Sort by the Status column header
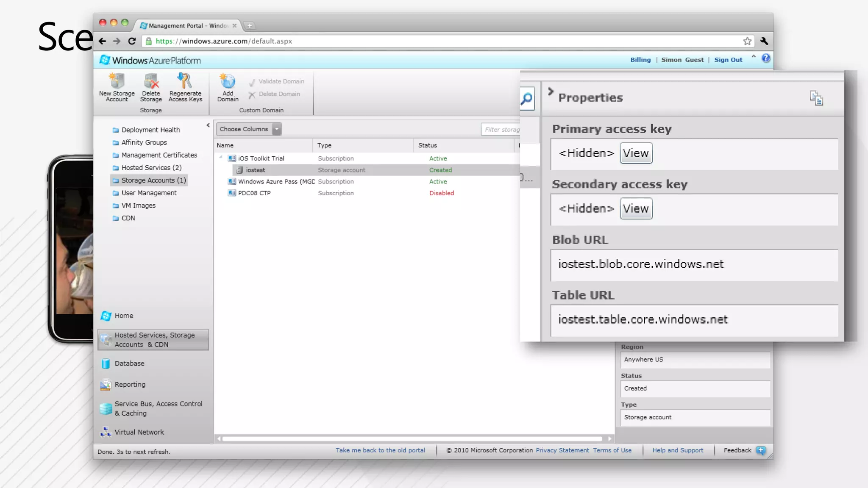868x488 pixels. (x=464, y=145)
